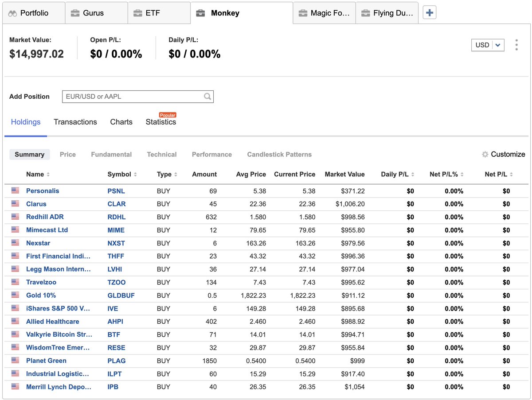Open the Statistics tab
Viewport: 532px width, 400px height.
[161, 122]
